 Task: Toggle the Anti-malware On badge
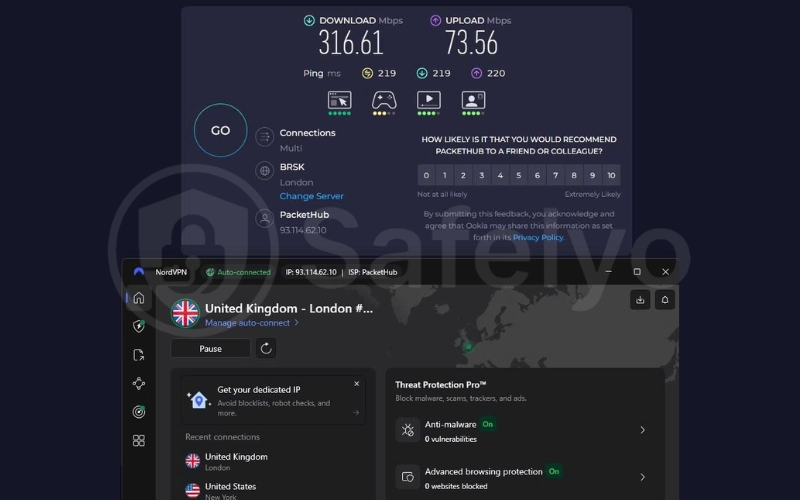488,424
